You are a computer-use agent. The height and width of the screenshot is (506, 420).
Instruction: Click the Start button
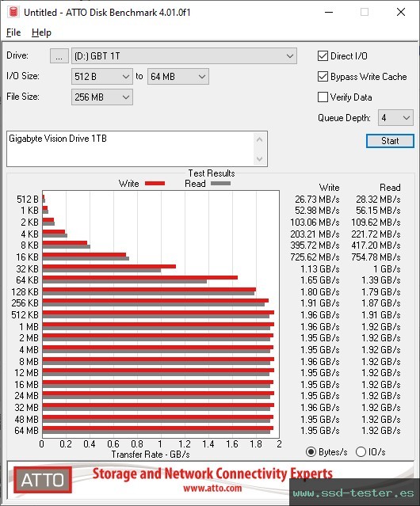tap(390, 141)
